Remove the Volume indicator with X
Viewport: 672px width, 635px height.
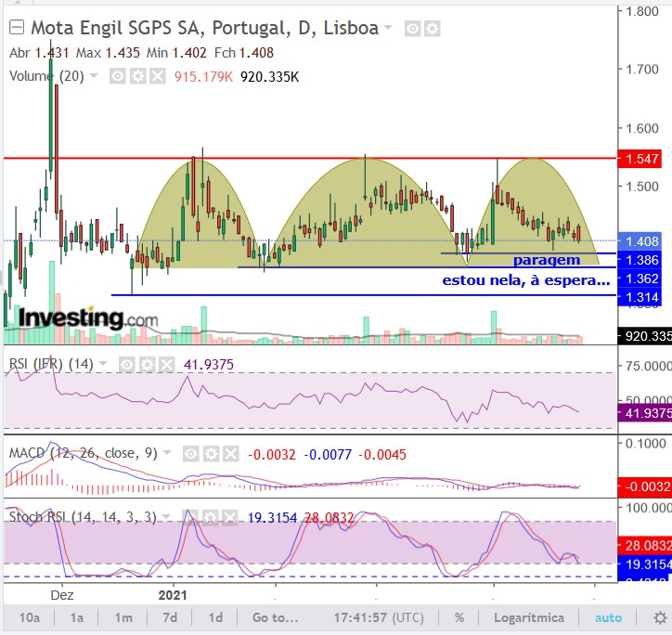tap(158, 77)
